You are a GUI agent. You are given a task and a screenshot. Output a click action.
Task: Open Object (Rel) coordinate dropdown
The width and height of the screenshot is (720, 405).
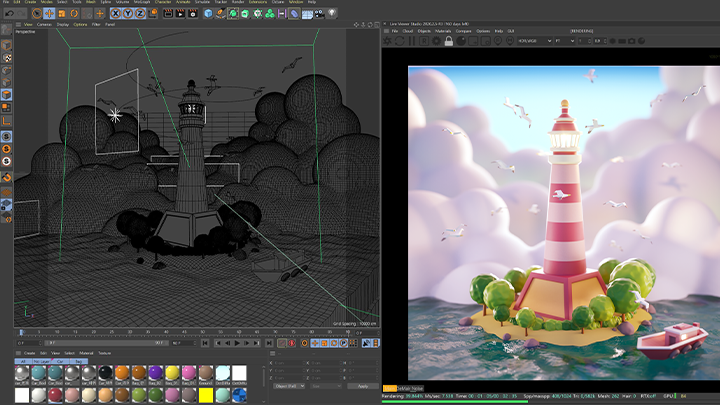[289, 386]
